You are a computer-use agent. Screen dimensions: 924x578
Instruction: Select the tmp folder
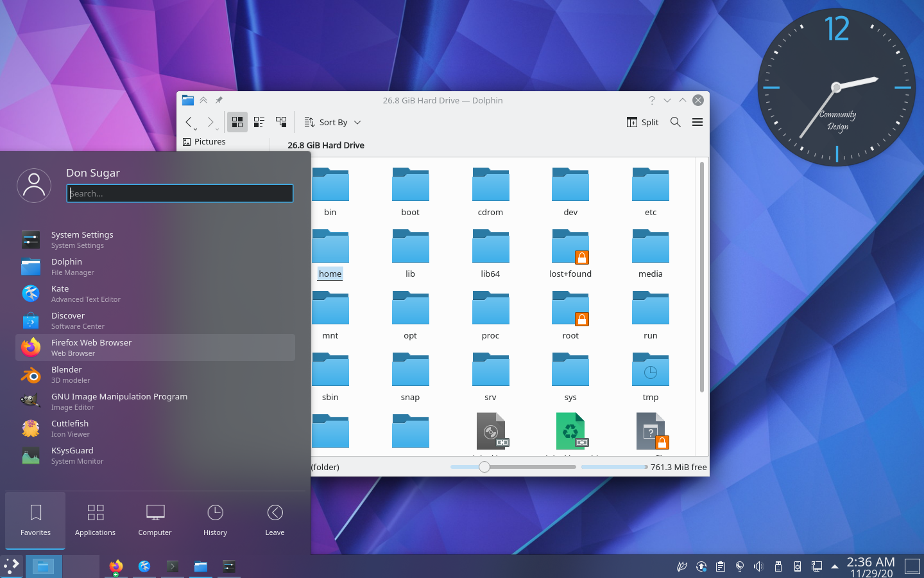651,377
